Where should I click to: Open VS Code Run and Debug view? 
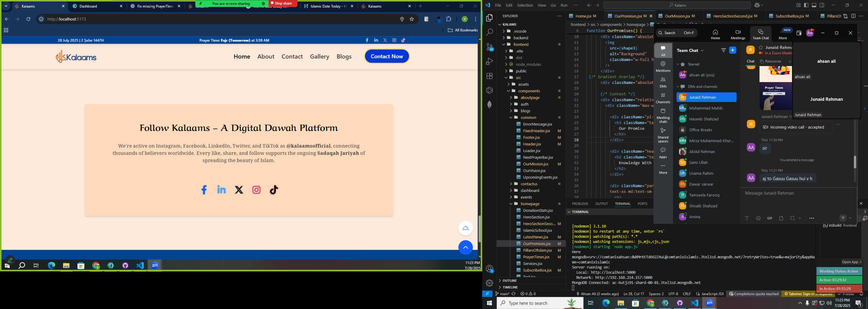point(489,61)
